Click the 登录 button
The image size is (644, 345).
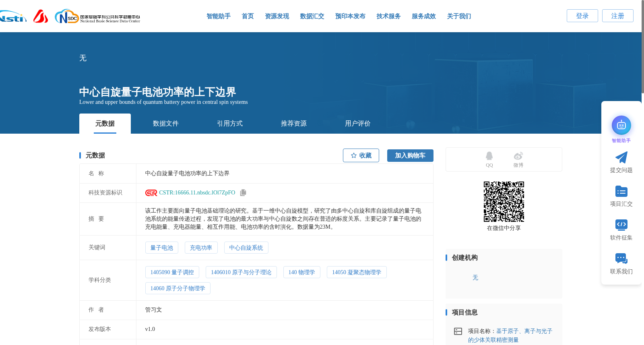coord(582,16)
